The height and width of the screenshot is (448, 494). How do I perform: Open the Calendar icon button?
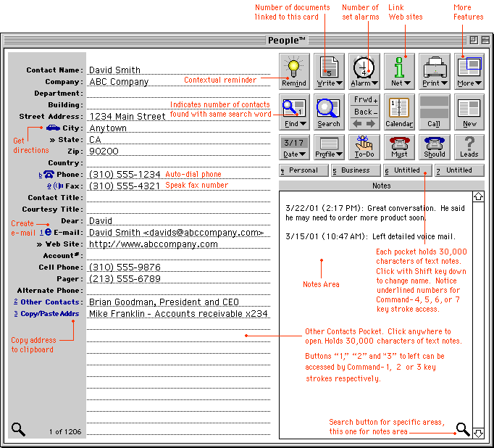399,112
